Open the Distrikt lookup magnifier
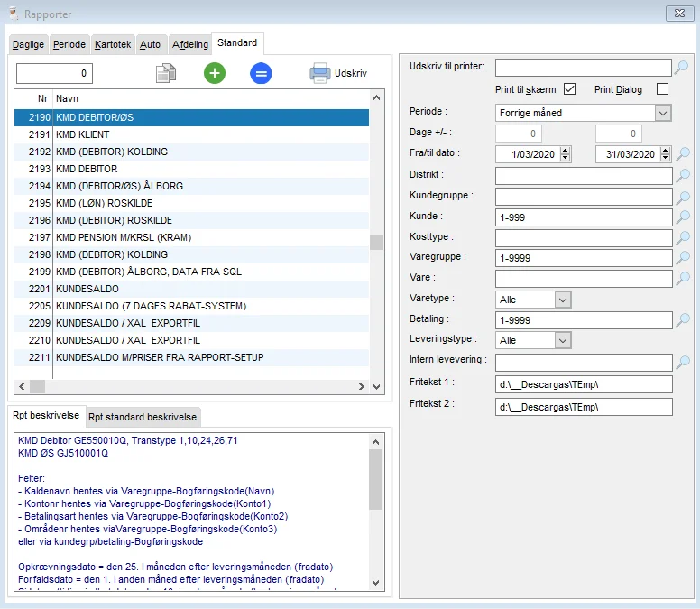 [683, 175]
